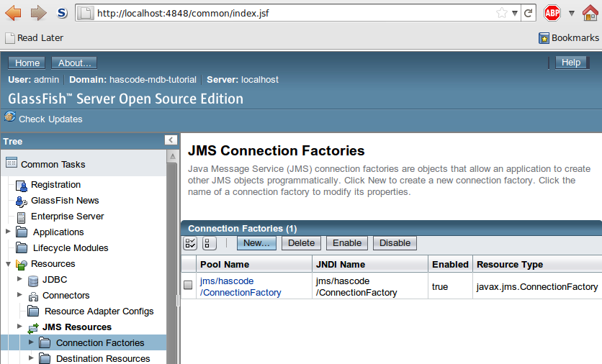Click the Resources node icon
602x364 pixels.
tap(22, 264)
